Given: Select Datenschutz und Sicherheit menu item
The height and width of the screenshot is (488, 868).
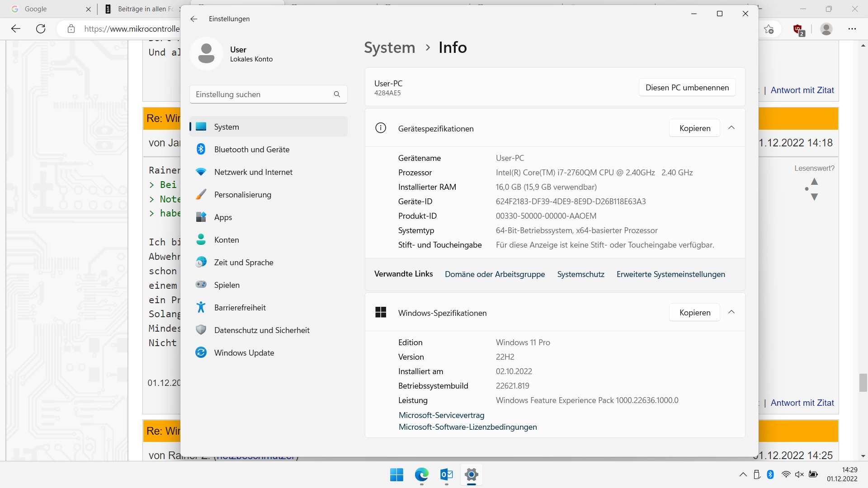Looking at the screenshot, I should pos(261,330).
